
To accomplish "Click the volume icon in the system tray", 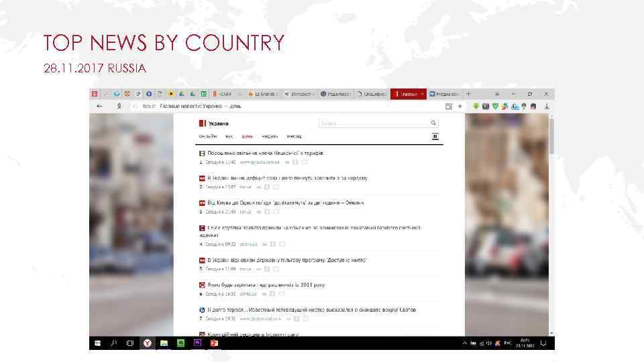I will coord(489,343).
